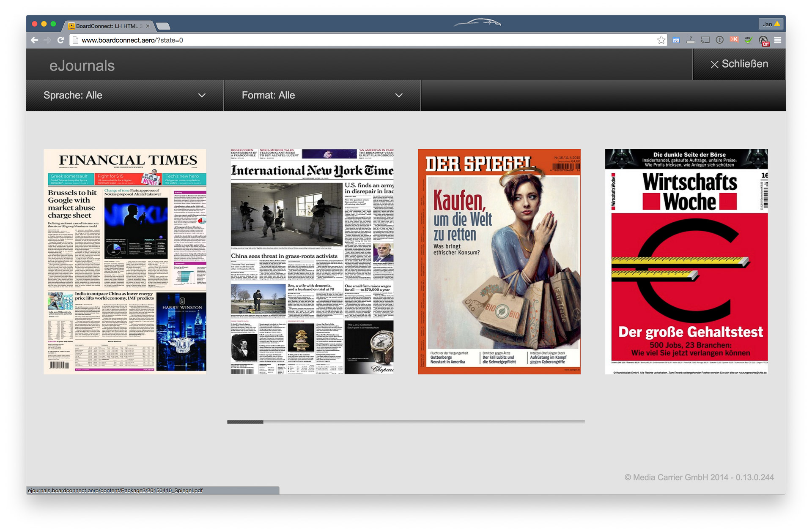Click the browser forward arrow
The width and height of the screenshot is (812, 532).
(x=47, y=40)
